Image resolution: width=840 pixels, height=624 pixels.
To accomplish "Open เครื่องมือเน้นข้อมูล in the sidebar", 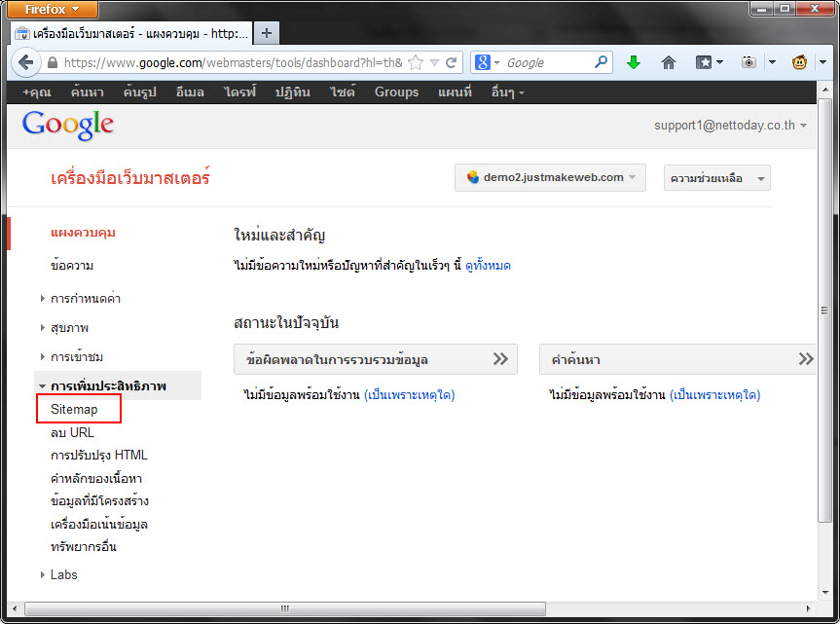I will click(x=98, y=524).
